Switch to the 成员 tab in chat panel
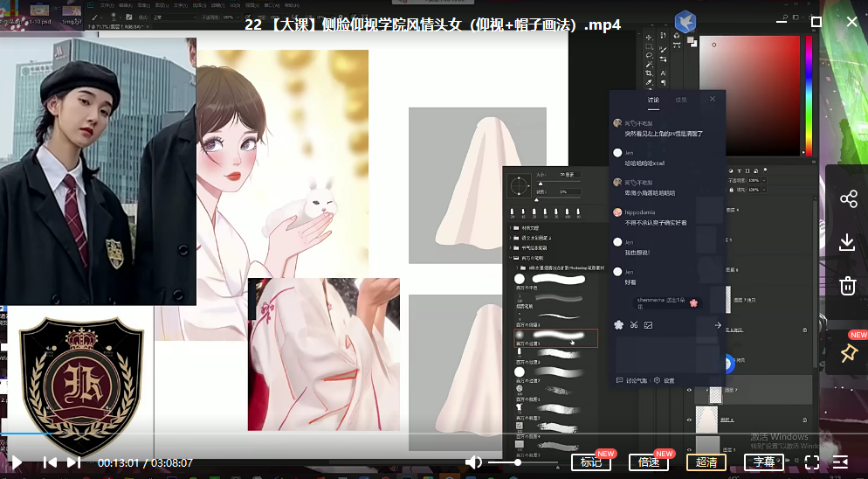This screenshot has width=868, height=479. (x=681, y=100)
